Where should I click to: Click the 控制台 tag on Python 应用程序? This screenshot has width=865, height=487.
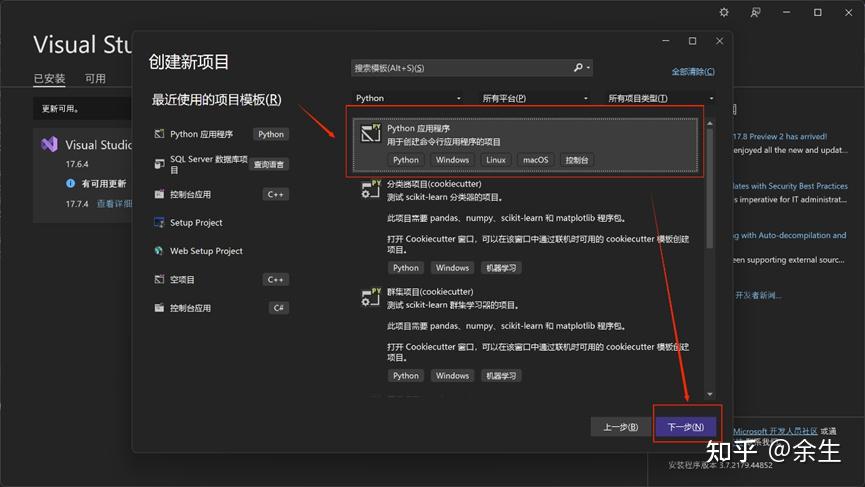576,160
